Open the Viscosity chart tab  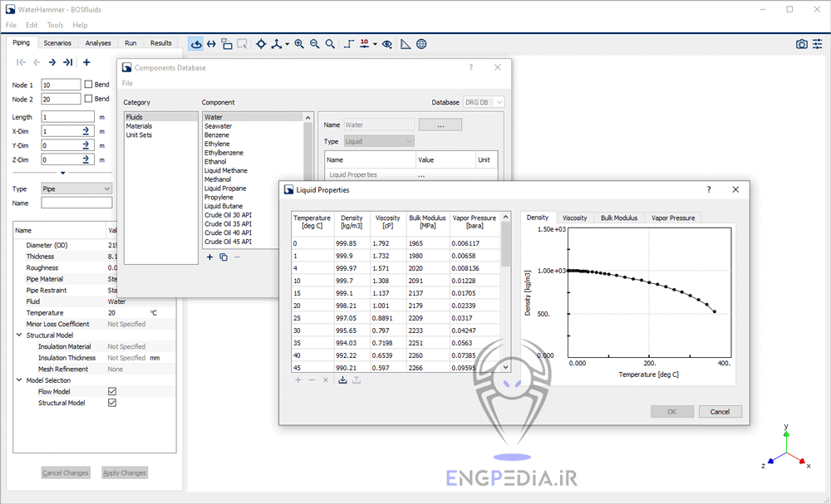coord(574,218)
